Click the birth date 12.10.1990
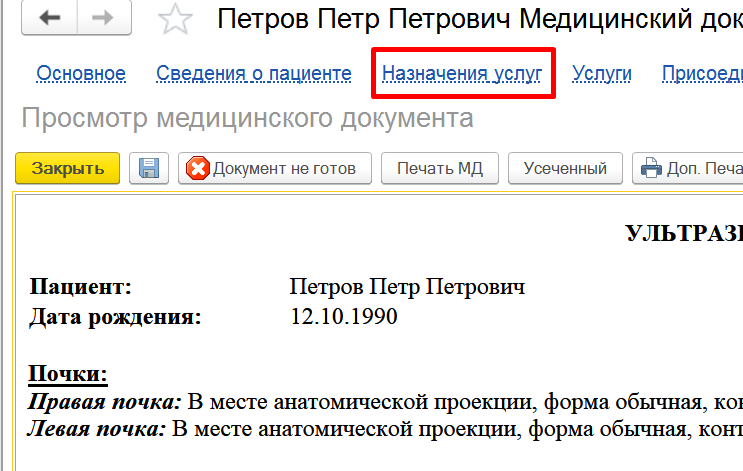Viewport: 743px width, 471px height. click(x=343, y=317)
